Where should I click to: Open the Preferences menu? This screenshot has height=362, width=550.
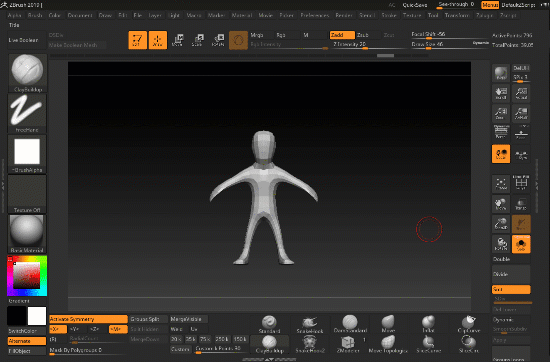pyautogui.click(x=315, y=15)
